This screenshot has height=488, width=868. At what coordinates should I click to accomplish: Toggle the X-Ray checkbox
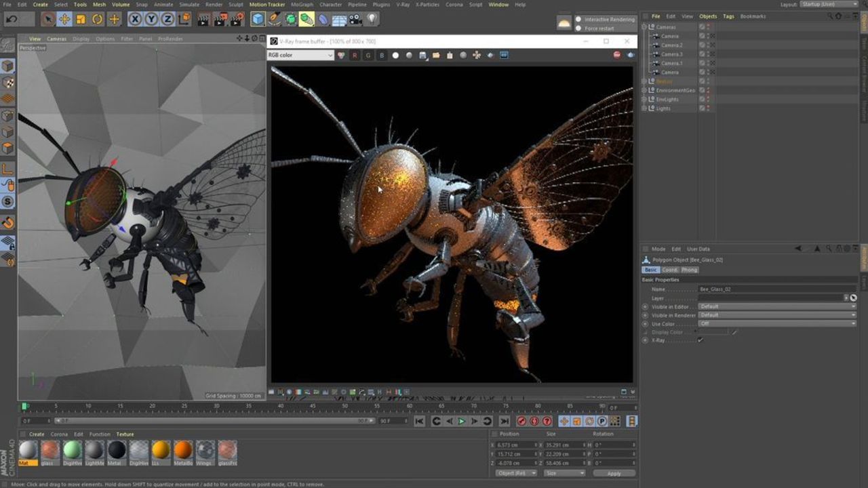point(701,340)
